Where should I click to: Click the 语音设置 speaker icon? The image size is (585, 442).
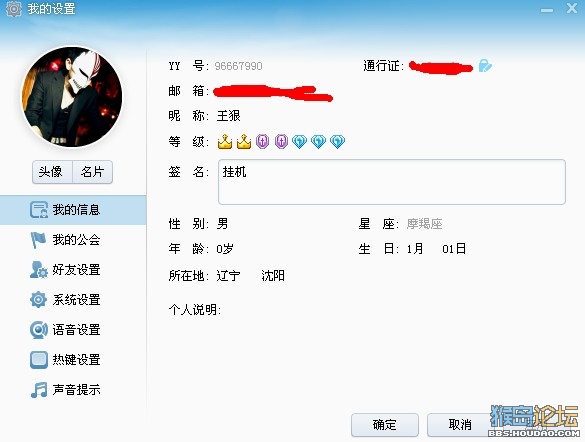coord(39,330)
